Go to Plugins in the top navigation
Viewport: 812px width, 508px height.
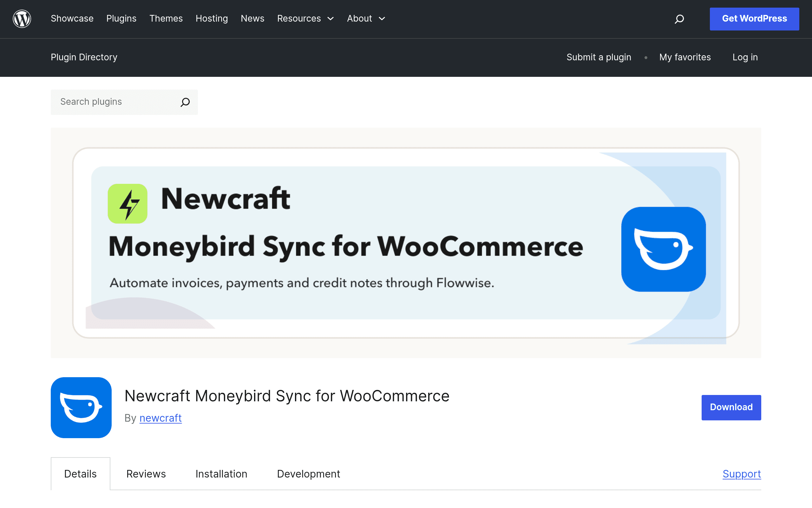pos(121,18)
